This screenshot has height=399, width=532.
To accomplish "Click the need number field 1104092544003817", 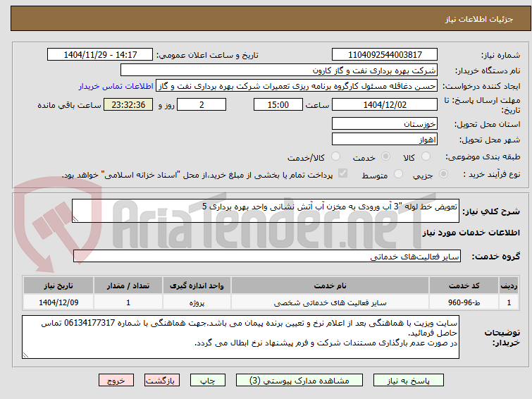I will [x=385, y=55].
